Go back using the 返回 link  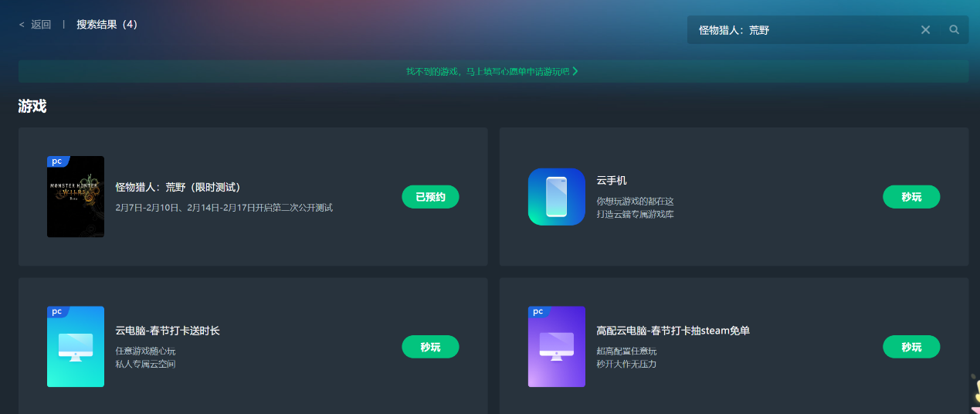click(x=35, y=25)
